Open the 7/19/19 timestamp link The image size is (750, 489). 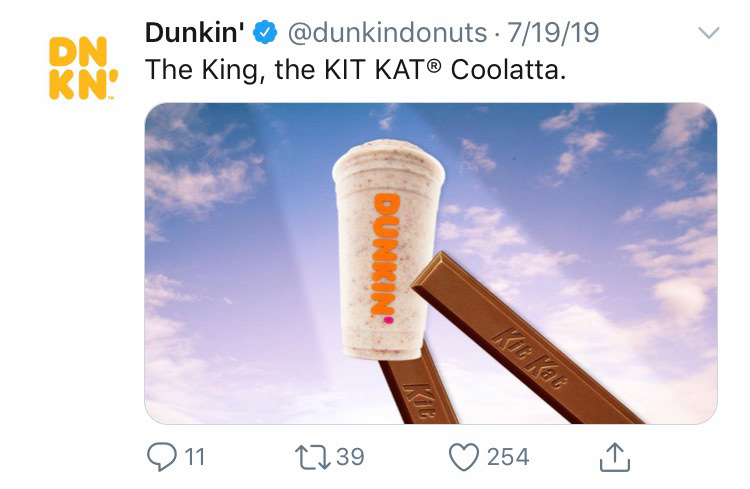coord(552,33)
